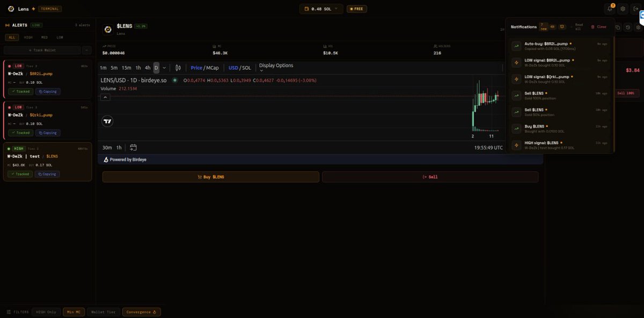Toggle Tracked on $8R2i...pump alert
This screenshot has height=318, width=644.
[20, 91]
